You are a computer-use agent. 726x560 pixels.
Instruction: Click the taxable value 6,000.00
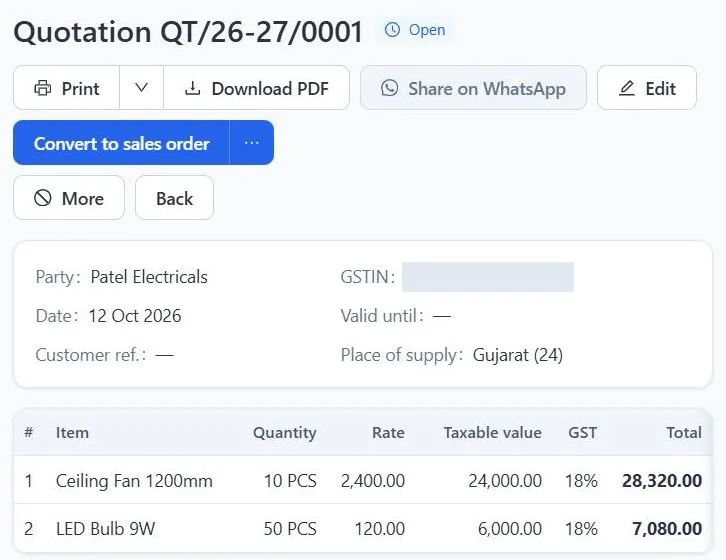(x=510, y=529)
